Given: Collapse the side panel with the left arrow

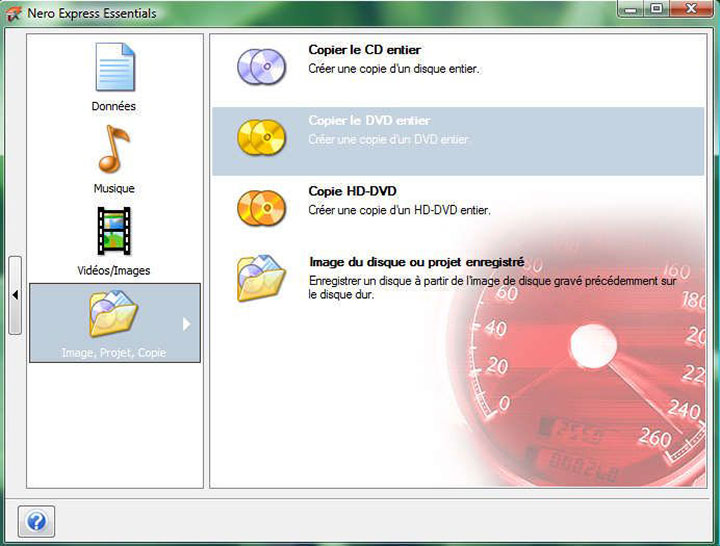Looking at the screenshot, I should coord(15,295).
